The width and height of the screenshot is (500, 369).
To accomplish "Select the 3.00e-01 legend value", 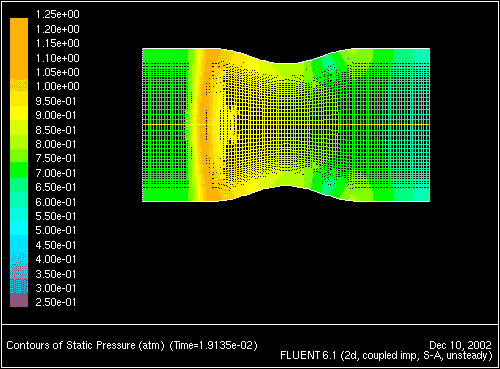I will click(56, 288).
